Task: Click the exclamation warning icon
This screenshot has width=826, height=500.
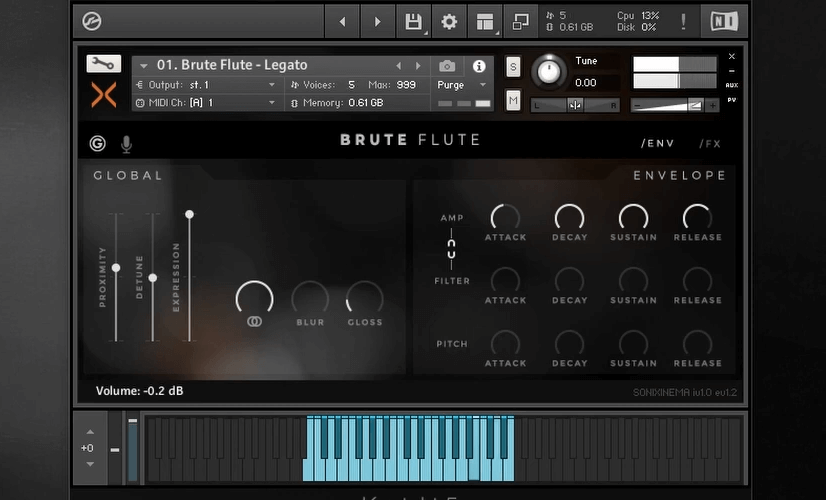Action: pos(683,22)
